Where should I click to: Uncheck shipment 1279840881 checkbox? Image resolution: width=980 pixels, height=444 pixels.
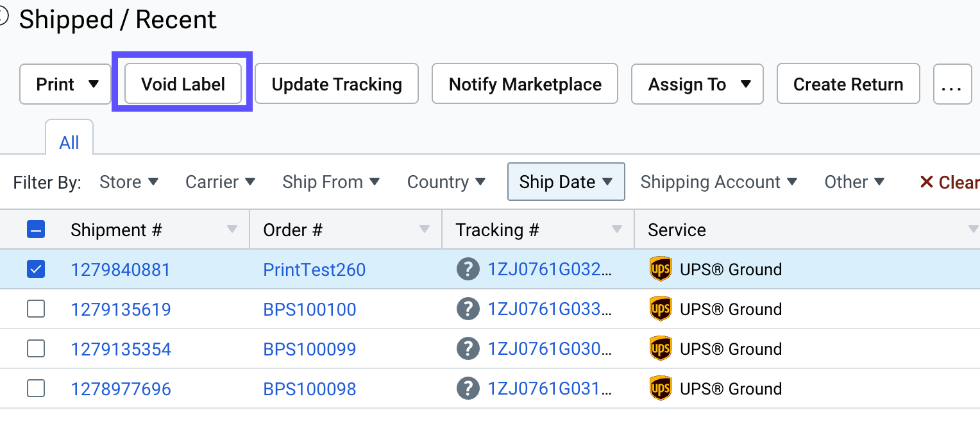coord(36,269)
